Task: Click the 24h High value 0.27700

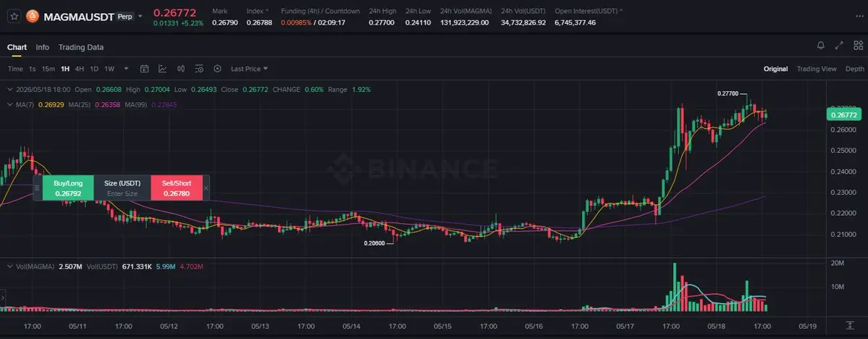Action: click(381, 22)
